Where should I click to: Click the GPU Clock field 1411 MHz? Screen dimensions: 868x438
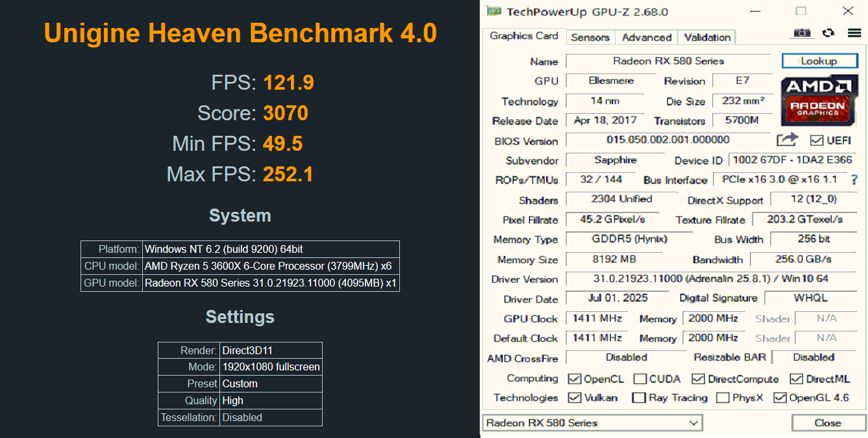598,318
